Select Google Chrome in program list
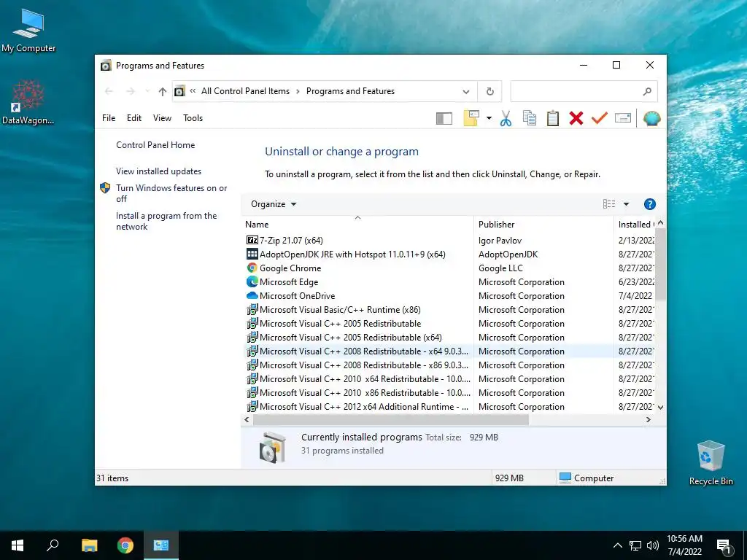Screen dimensions: 747x560 pos(449,268)
